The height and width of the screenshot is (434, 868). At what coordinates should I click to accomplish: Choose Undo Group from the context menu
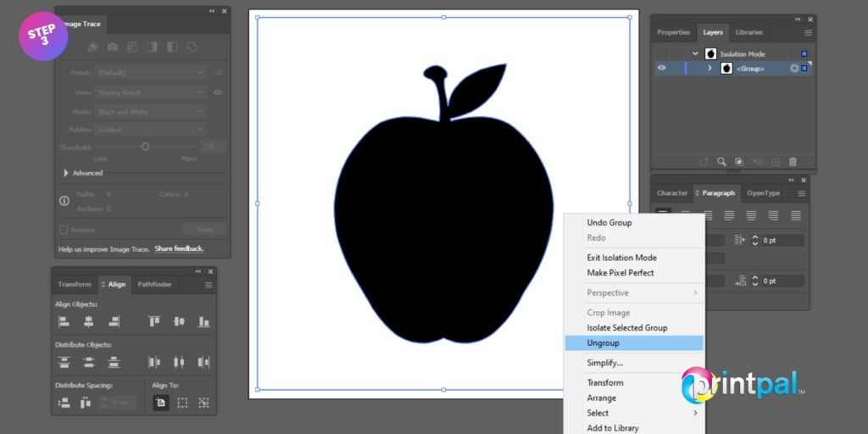point(634,223)
